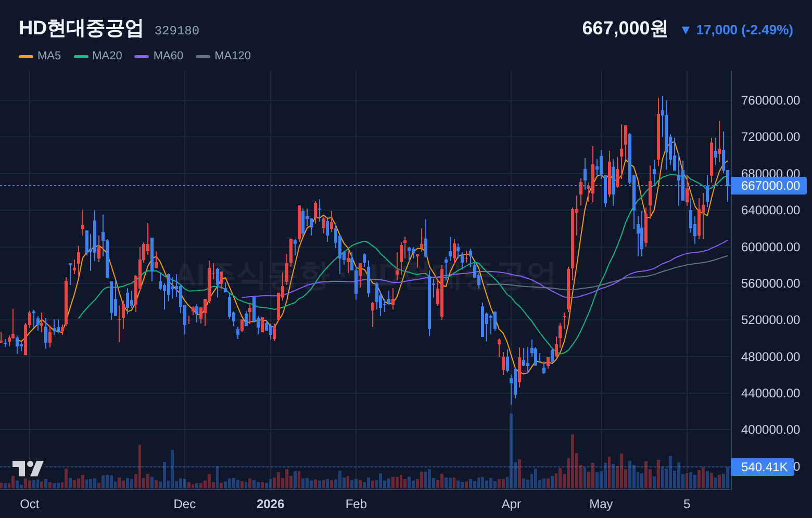This screenshot has height=518, width=812.
Task: Click the highlighted 667000.00 price axis tag
Action: 769,186
